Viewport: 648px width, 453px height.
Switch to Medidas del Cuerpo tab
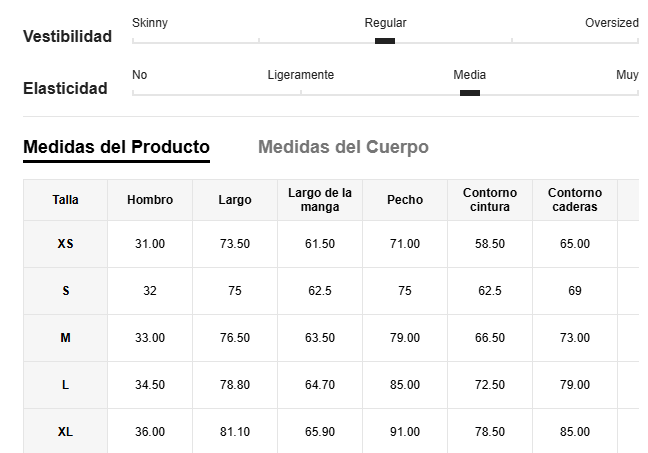tap(343, 147)
